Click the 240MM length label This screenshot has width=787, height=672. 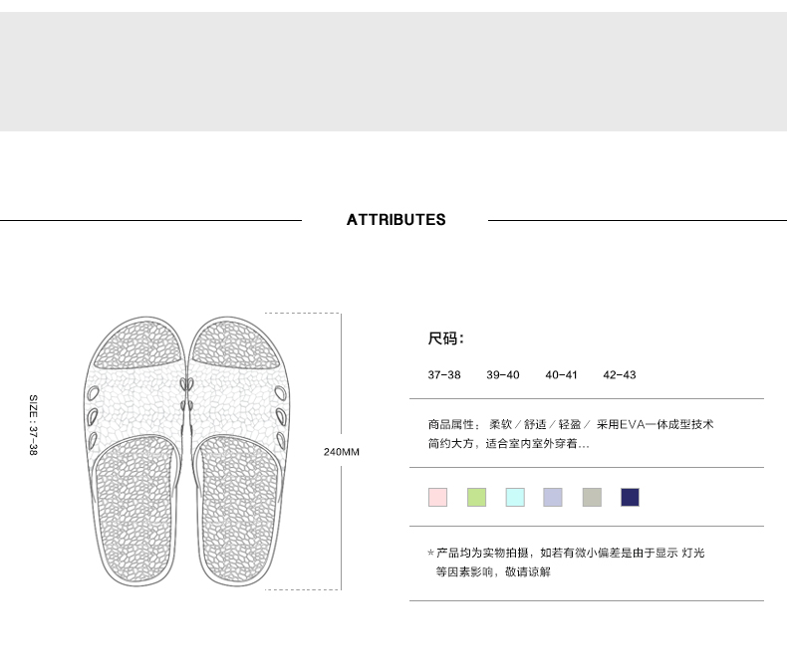coord(342,452)
